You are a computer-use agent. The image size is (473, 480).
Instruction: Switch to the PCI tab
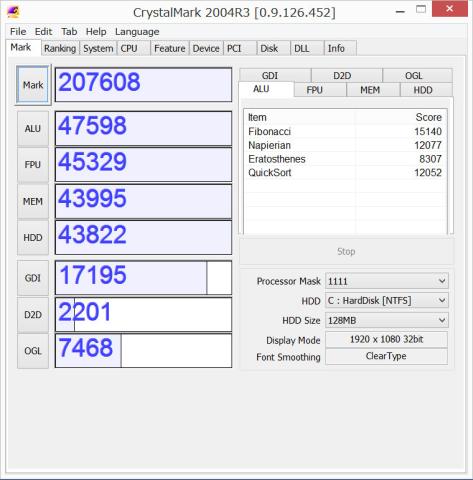pos(240,48)
